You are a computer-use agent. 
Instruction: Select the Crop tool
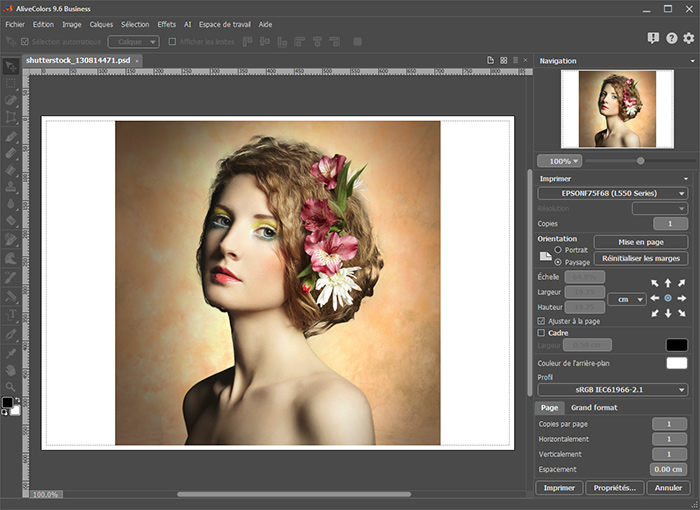tap(11, 117)
